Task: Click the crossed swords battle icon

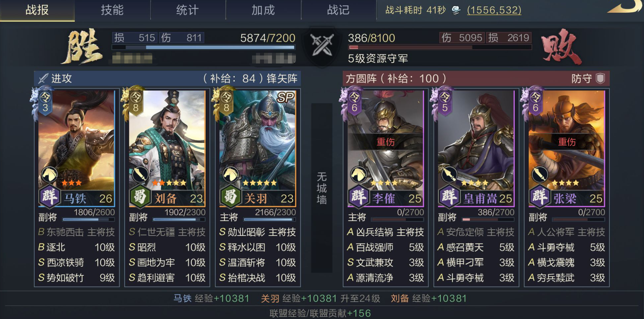Action: click(321, 45)
